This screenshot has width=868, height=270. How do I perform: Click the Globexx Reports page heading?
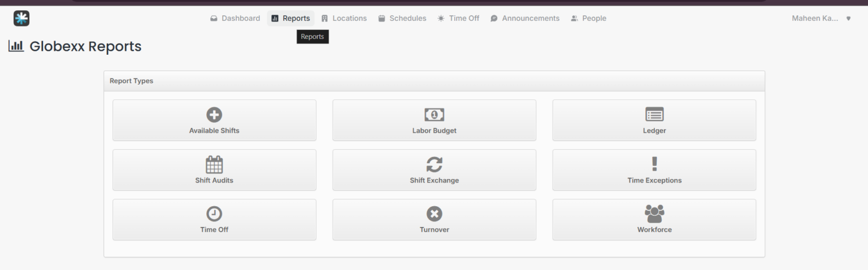click(x=75, y=46)
